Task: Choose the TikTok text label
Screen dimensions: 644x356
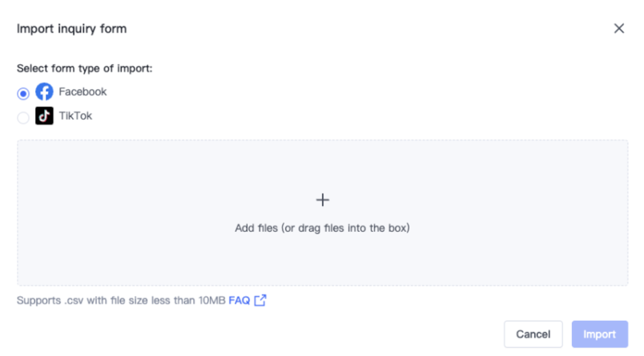Action: 75,116
